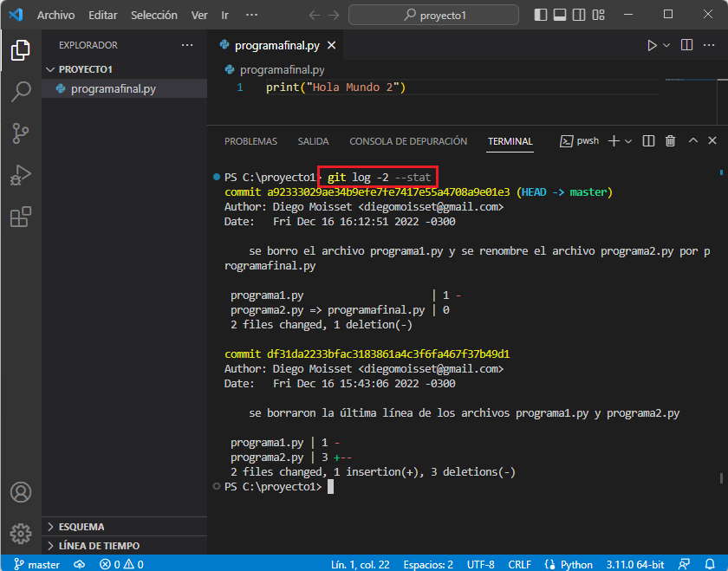Click commit hash df31da2233bfac in terminal
The image size is (728, 571).
(x=388, y=354)
